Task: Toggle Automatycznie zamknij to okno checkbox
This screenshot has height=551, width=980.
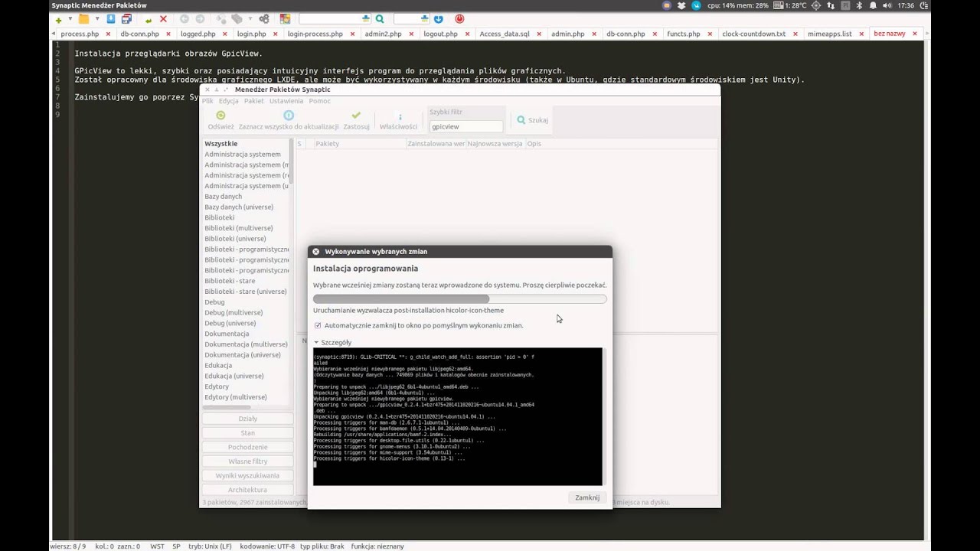Action: click(x=318, y=325)
